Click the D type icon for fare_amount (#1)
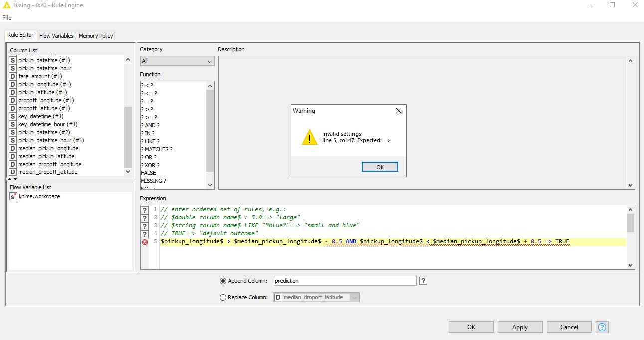Image resolution: width=644 pixels, height=340 pixels. click(x=13, y=76)
